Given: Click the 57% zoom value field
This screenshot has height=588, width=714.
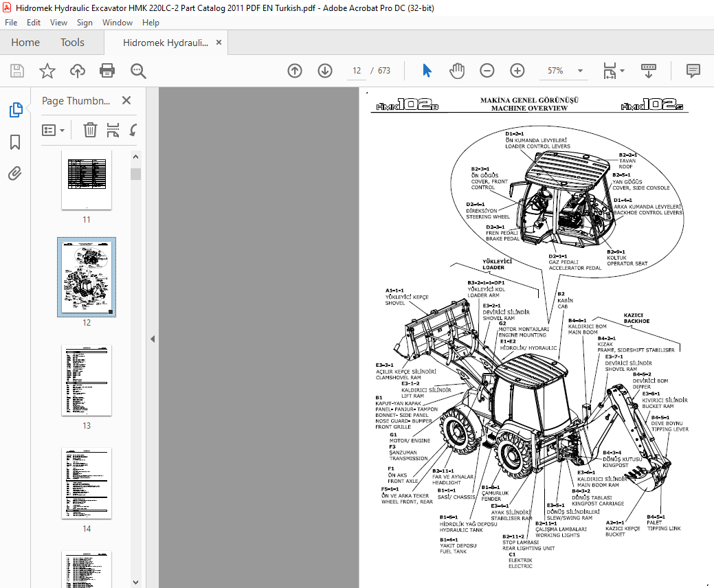Looking at the screenshot, I should coord(555,71).
